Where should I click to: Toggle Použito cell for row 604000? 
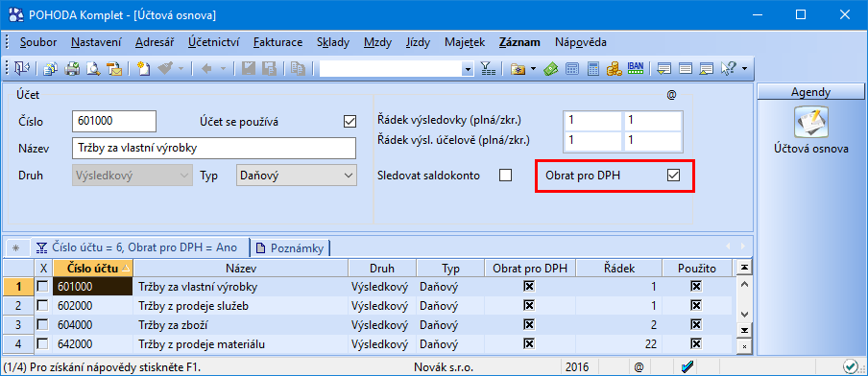coord(696,325)
